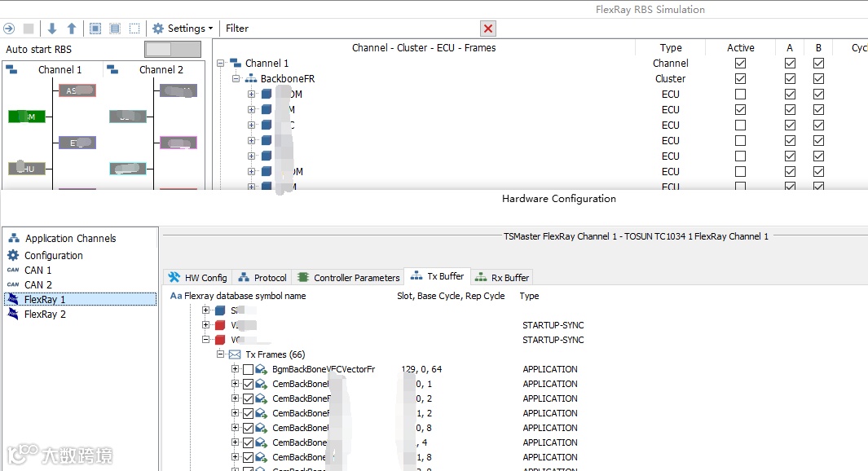Collapse the second red STARTUP-SYNC ECU node
This screenshot has height=471, width=868.
coord(206,339)
